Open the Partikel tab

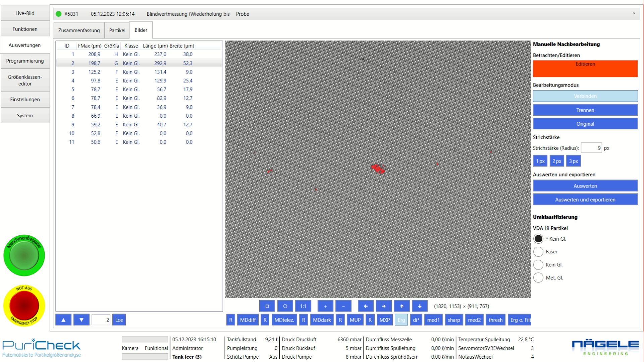117,30
